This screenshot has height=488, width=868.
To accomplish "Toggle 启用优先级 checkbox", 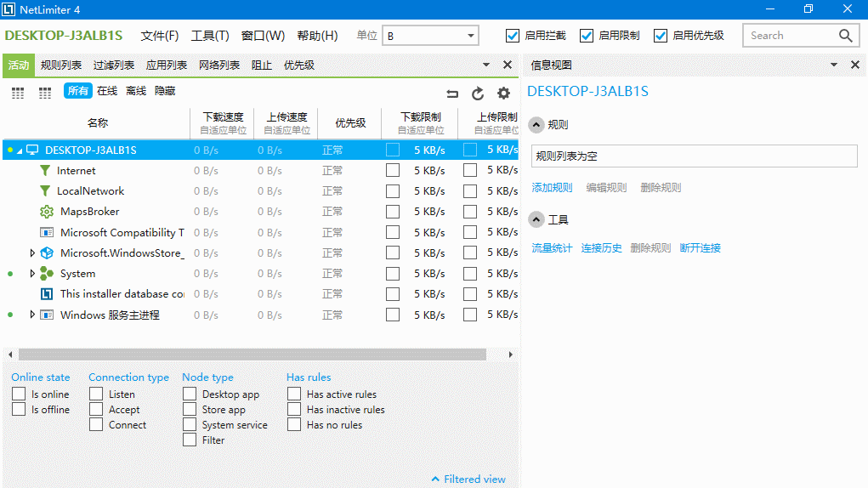I will pyautogui.click(x=660, y=36).
